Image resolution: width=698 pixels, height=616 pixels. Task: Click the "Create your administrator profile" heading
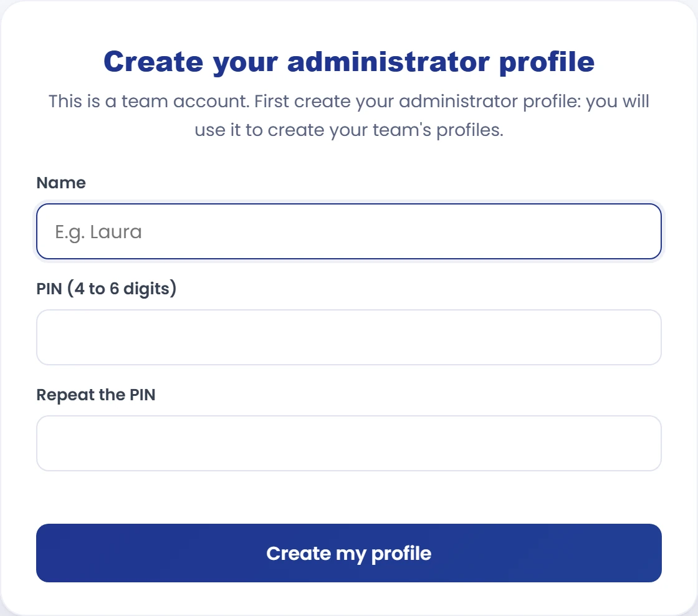click(x=349, y=62)
